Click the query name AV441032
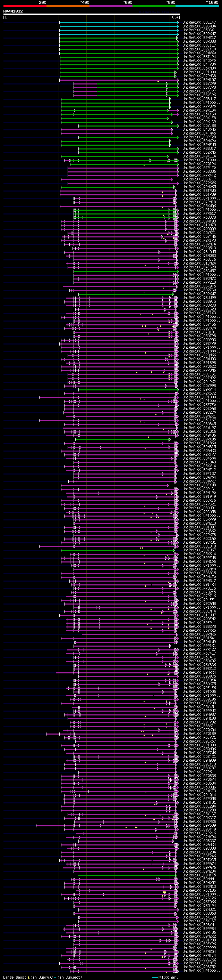The image size is (222, 980). coord(13,11)
